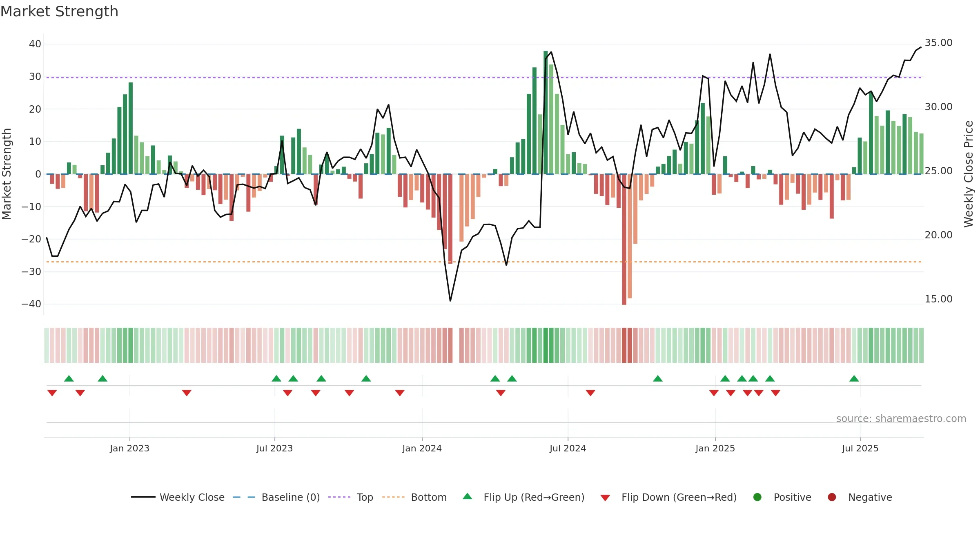This screenshot has width=980, height=551.
Task: Click the Jul 2024 x-axis label
Action: 568,448
